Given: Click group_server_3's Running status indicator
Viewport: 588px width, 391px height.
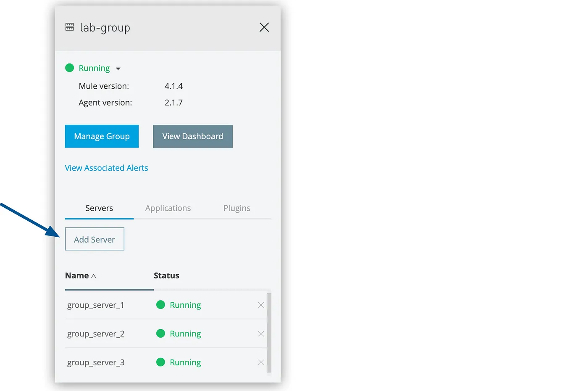Looking at the screenshot, I should click(178, 362).
